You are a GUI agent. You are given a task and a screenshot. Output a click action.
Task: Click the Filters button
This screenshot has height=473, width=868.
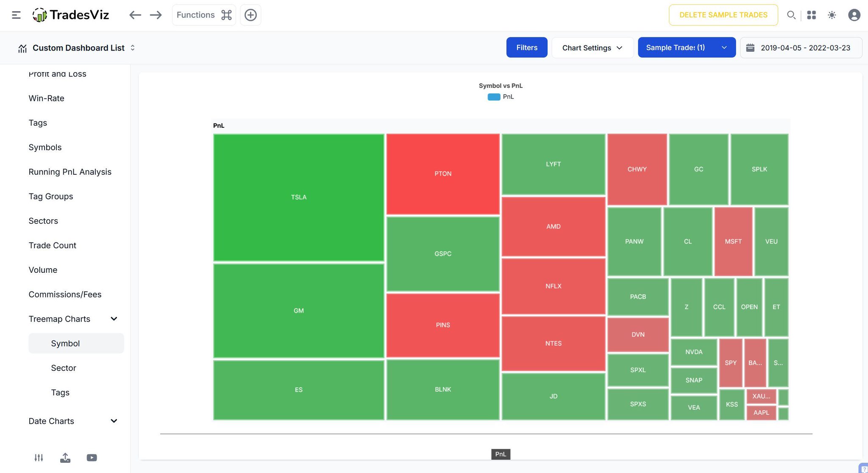click(x=526, y=48)
